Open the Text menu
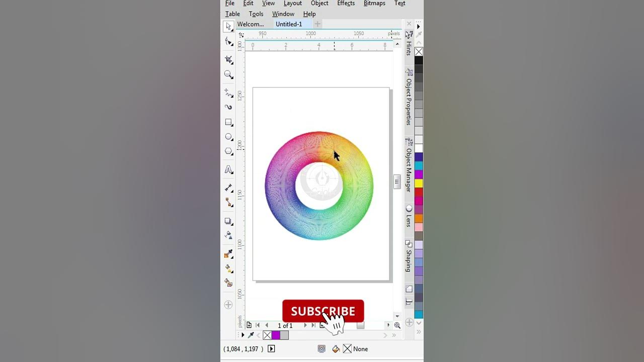The image size is (644, 362). pos(400,4)
